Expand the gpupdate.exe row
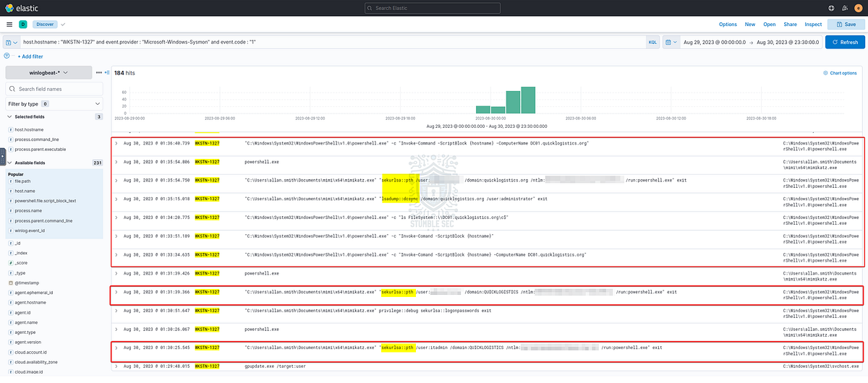868x383 pixels. [116, 366]
